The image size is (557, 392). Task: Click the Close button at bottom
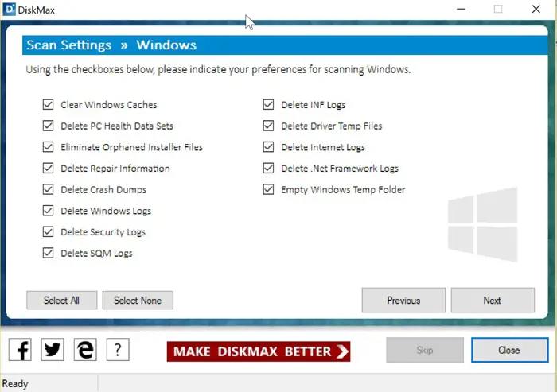[509, 350]
